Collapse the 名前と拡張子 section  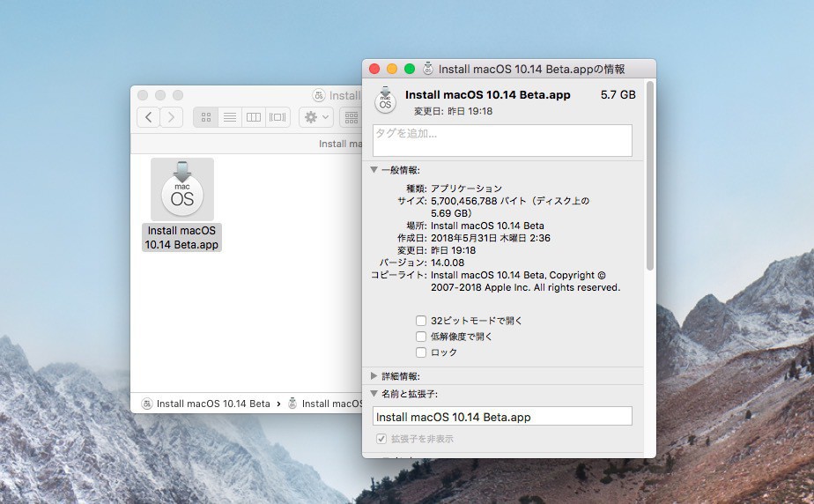(x=374, y=394)
